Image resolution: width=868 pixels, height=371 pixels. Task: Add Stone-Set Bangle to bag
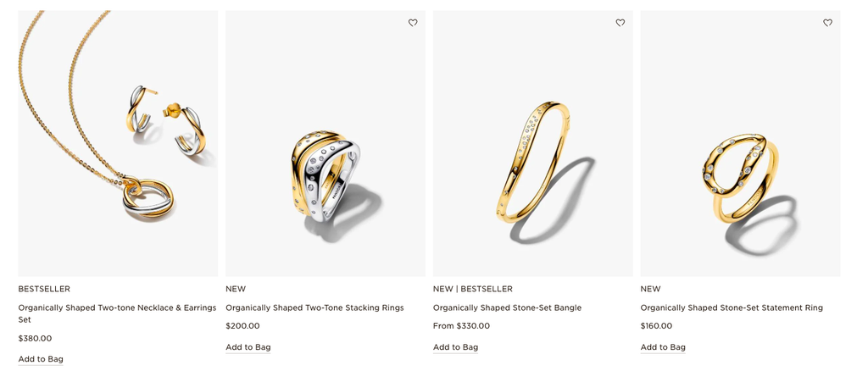455,347
